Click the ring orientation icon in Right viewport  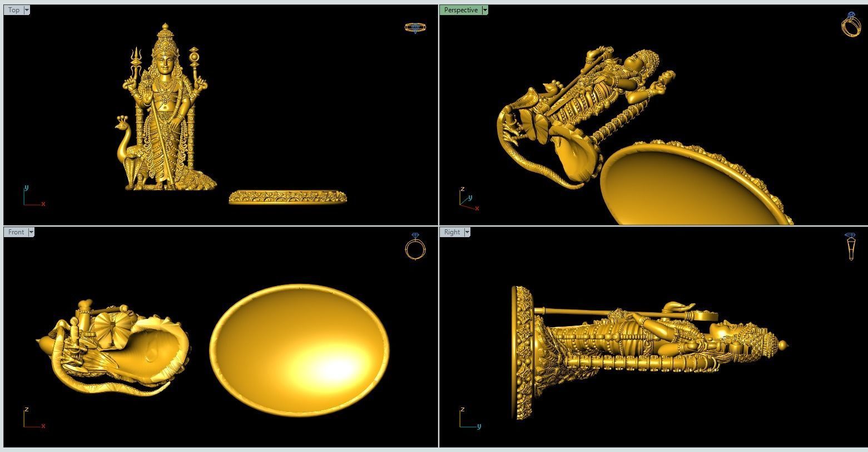851,247
